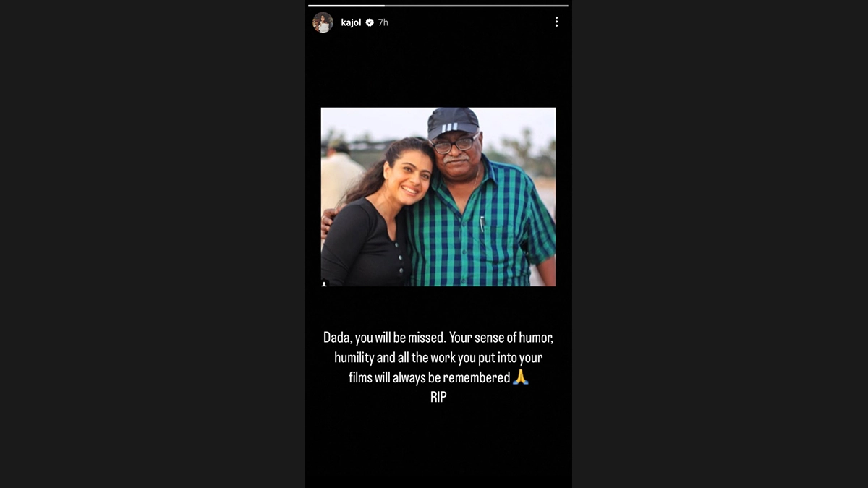This screenshot has height=488, width=868.
Task: Click the grey unfilled part of story progress bar
Action: (x=477, y=5)
